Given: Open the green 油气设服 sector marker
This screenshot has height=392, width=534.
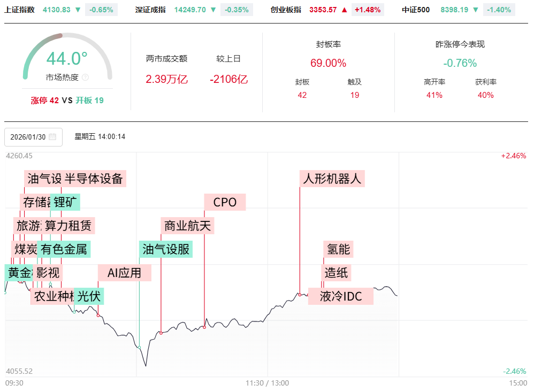Looking at the screenshot, I should click(166, 249).
